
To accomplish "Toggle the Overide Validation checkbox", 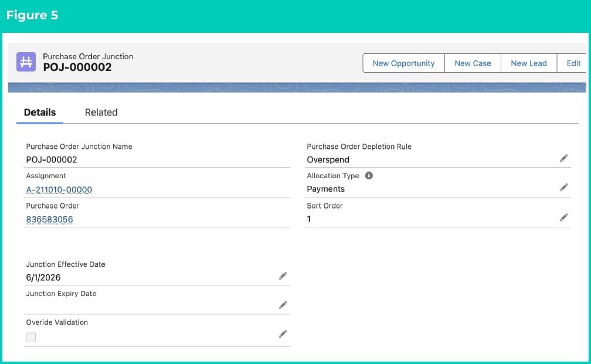I will click(31, 337).
